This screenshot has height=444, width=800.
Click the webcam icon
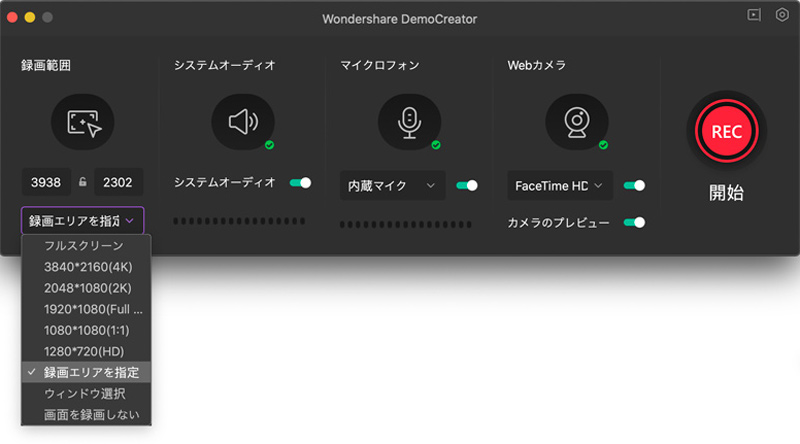click(577, 122)
